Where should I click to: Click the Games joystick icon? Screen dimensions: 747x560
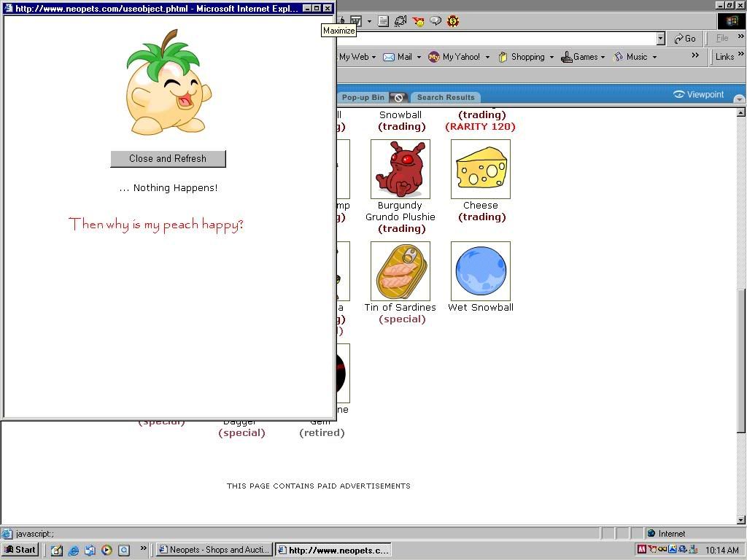566,57
